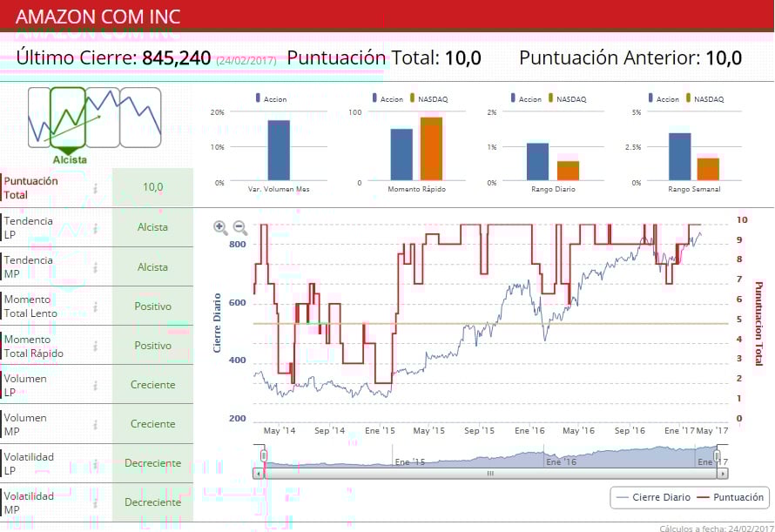Toggle NASDAQ series in Rango Semanal chart
The image size is (775, 532).
pyautogui.click(x=704, y=99)
